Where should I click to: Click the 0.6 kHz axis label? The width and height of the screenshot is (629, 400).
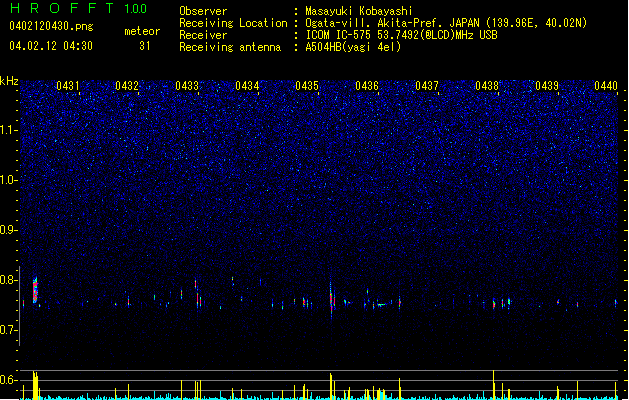[x=9, y=380]
